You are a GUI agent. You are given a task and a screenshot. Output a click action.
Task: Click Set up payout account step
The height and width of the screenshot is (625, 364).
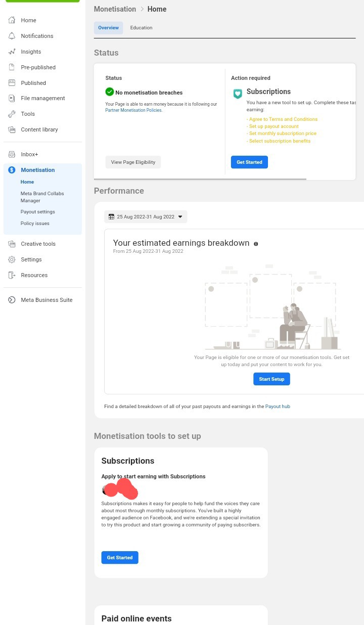pyautogui.click(x=272, y=126)
